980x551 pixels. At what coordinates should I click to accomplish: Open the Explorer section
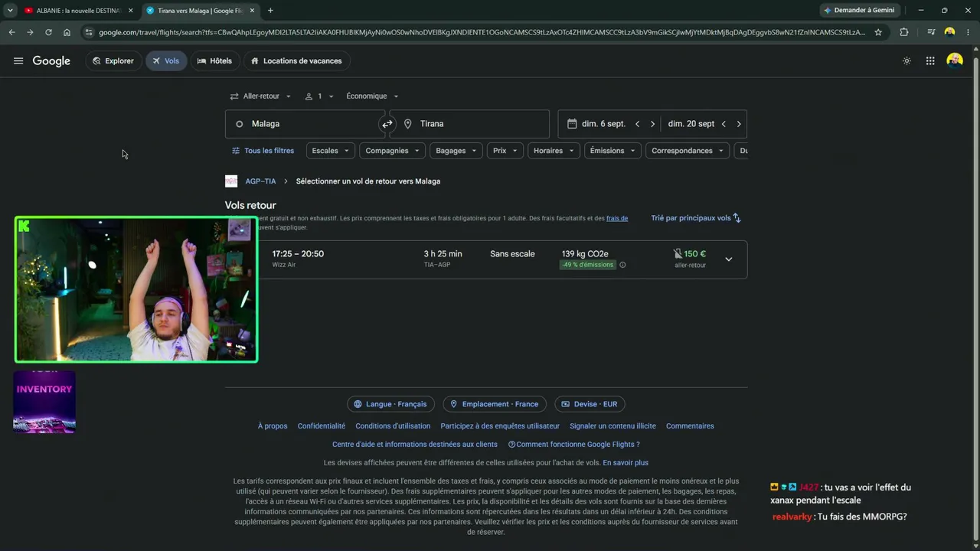point(113,61)
